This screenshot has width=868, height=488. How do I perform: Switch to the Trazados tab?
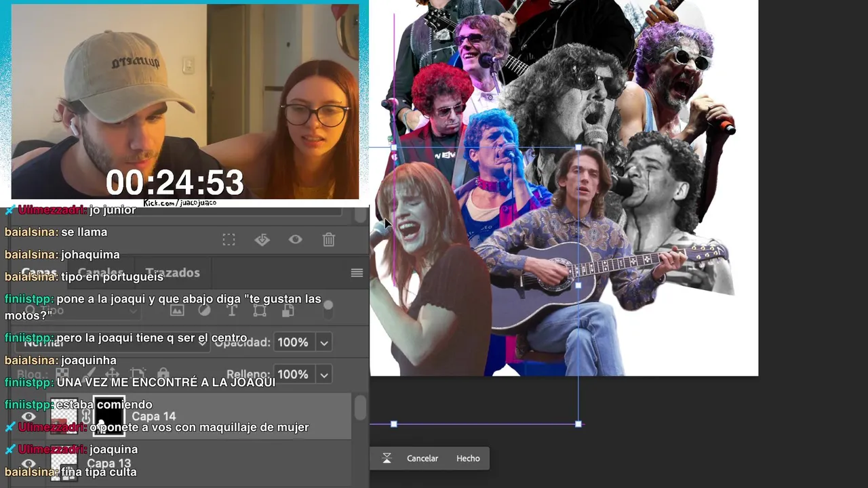coord(172,272)
